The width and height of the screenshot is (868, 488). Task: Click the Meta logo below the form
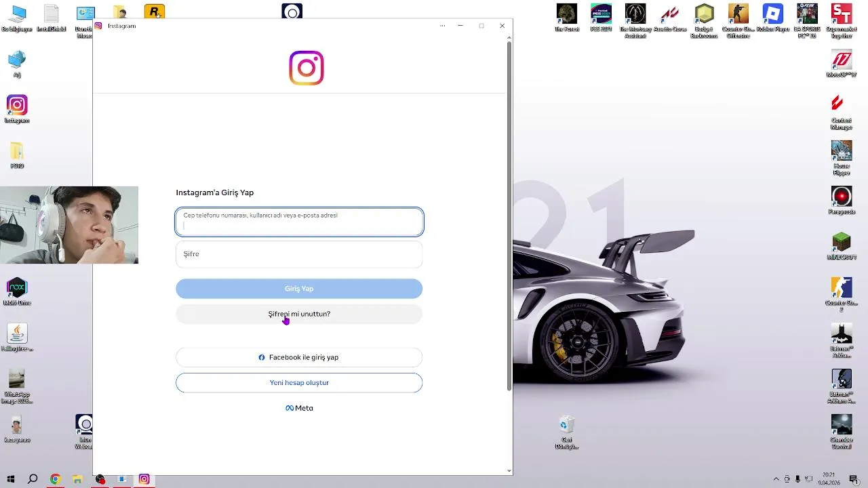point(299,408)
